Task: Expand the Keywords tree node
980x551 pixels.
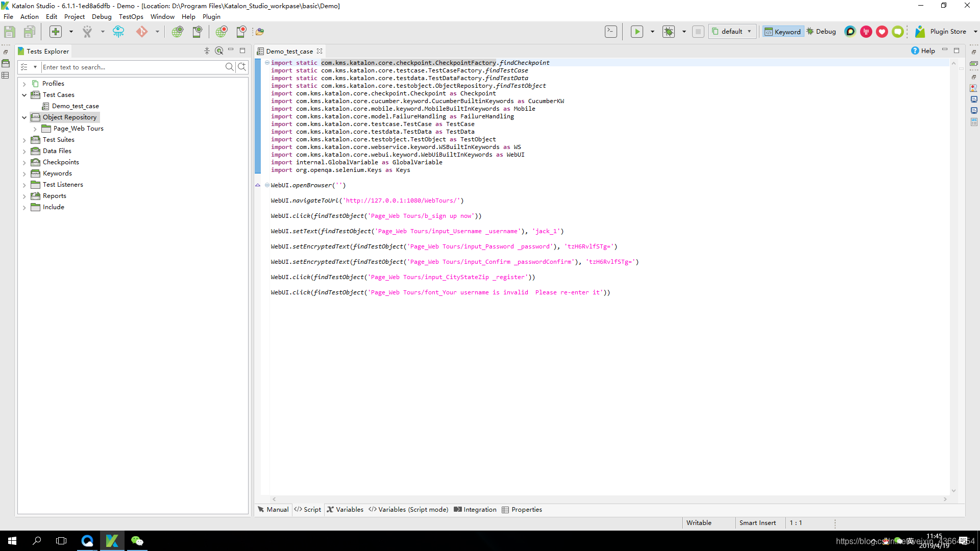Action: coord(24,173)
